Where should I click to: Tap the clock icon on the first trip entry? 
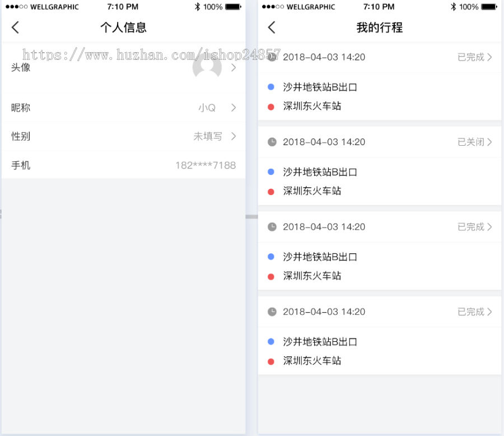[x=272, y=57]
